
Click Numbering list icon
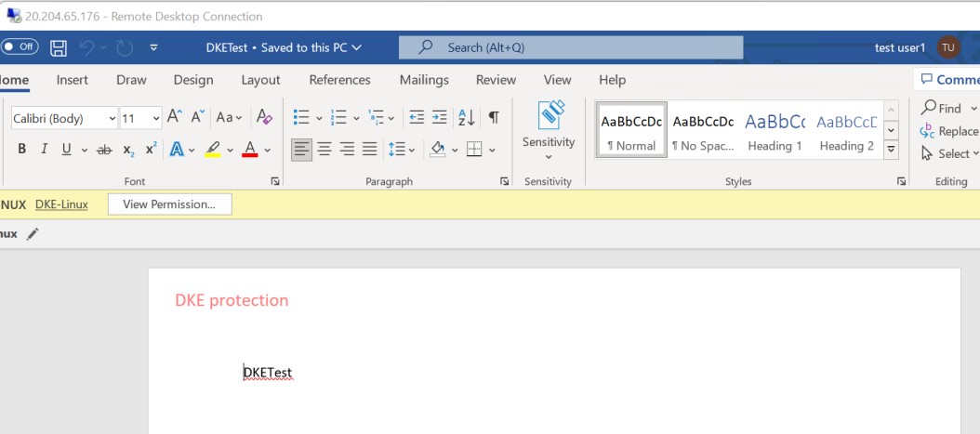point(338,117)
